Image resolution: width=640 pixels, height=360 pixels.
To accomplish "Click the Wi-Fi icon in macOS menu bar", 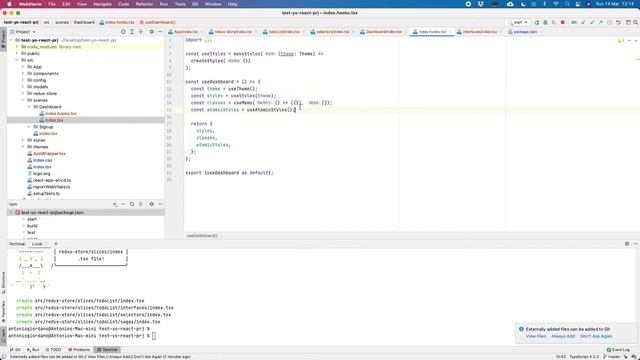I will (556, 4).
